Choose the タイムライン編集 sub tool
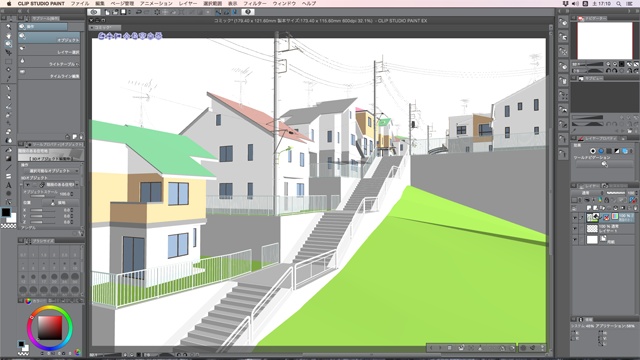 tap(49, 74)
